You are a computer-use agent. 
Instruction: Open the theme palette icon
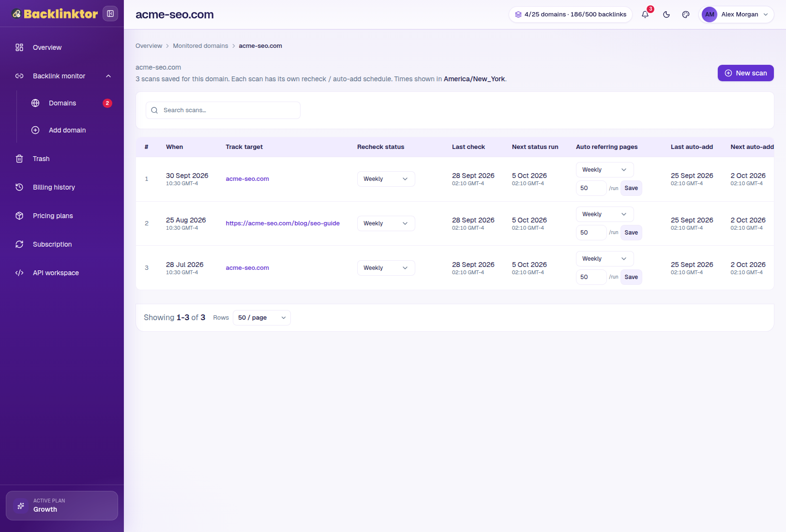tap(686, 15)
